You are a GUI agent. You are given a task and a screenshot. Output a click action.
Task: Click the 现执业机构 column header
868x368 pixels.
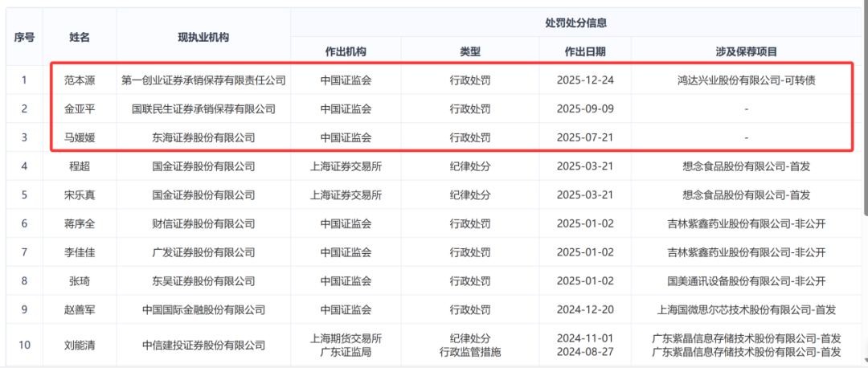point(203,38)
